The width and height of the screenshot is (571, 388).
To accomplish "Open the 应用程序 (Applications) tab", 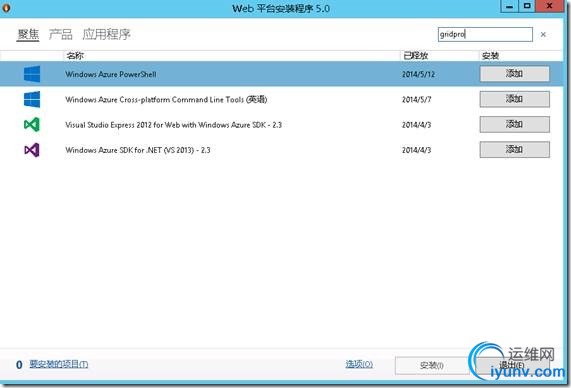I will (x=106, y=34).
